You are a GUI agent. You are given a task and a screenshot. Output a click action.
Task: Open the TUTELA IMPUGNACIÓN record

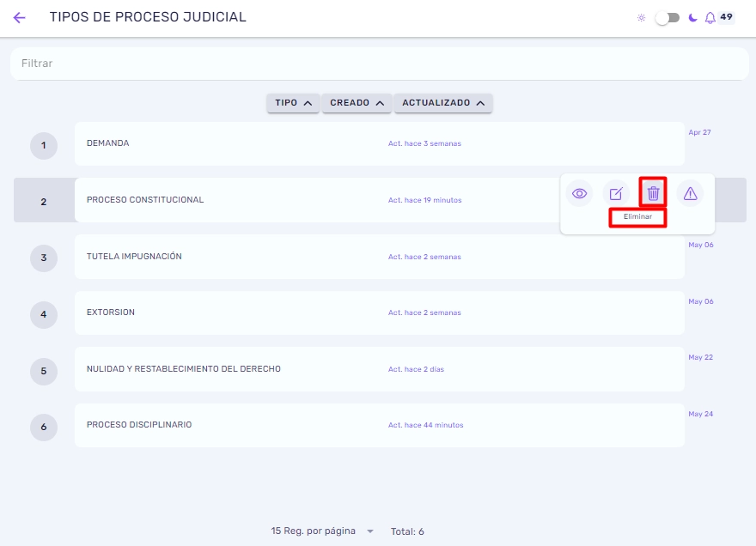click(380, 257)
